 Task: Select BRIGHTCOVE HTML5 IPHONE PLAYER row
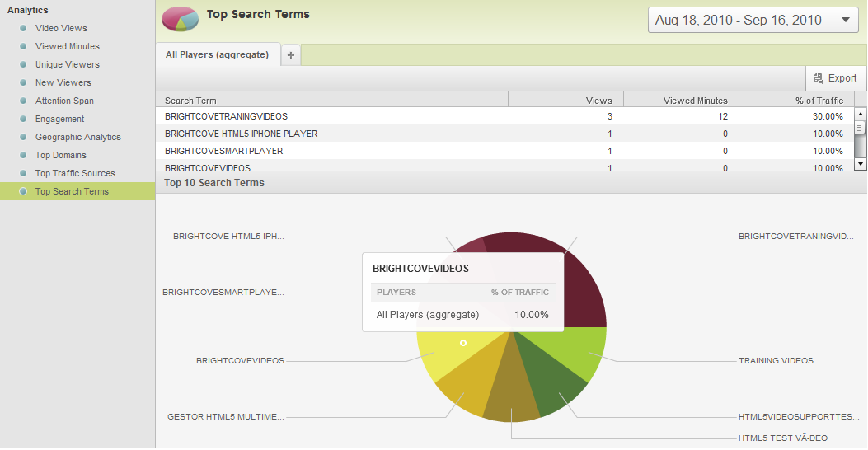point(504,134)
